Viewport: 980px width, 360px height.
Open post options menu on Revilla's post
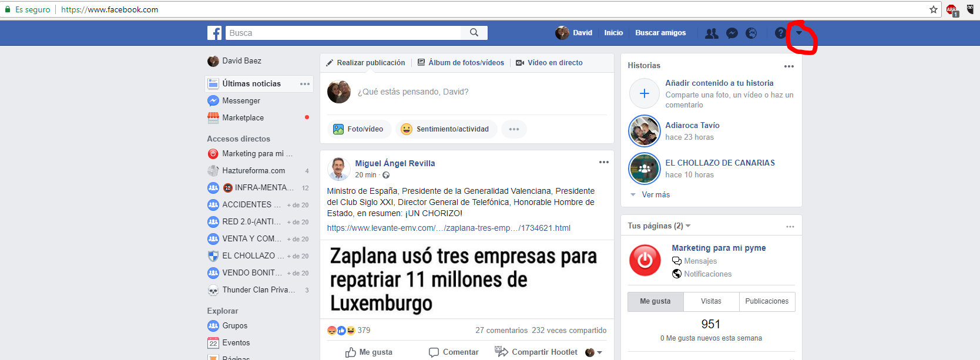(x=604, y=162)
